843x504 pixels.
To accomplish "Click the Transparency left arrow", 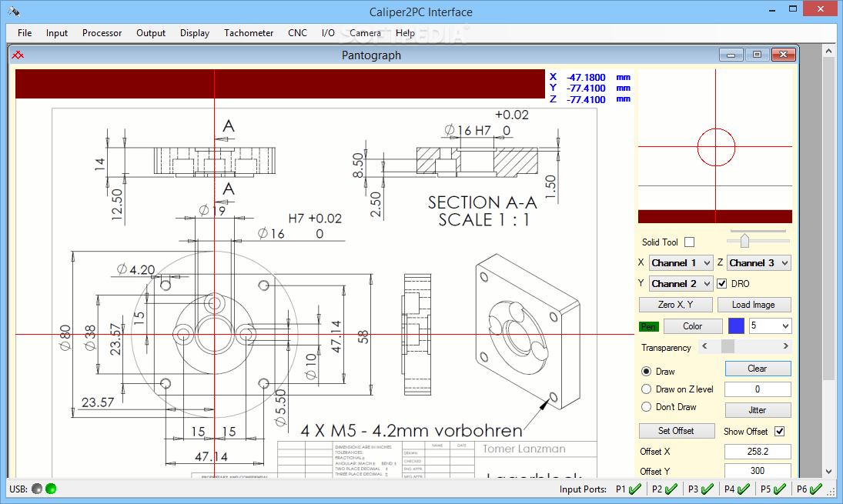I will click(705, 346).
